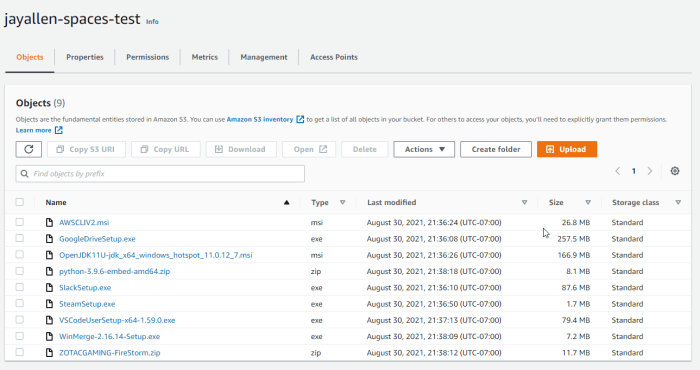Select the SlackSetup.exe checkbox
700x370 pixels.
[x=20, y=287]
